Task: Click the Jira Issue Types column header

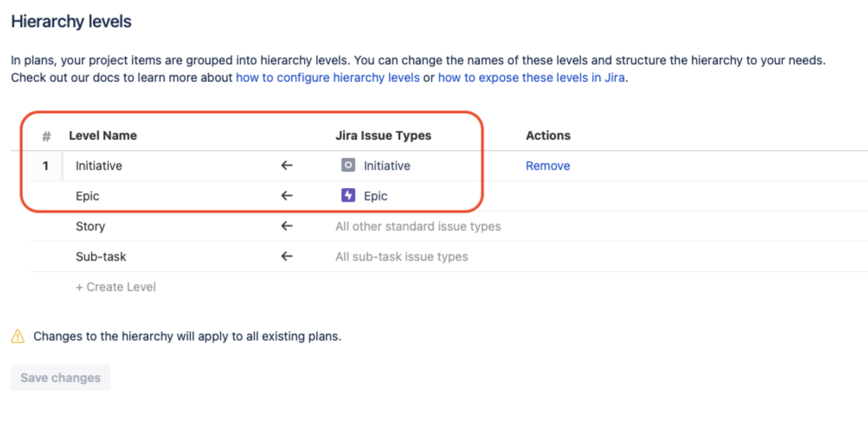Action: coord(383,135)
